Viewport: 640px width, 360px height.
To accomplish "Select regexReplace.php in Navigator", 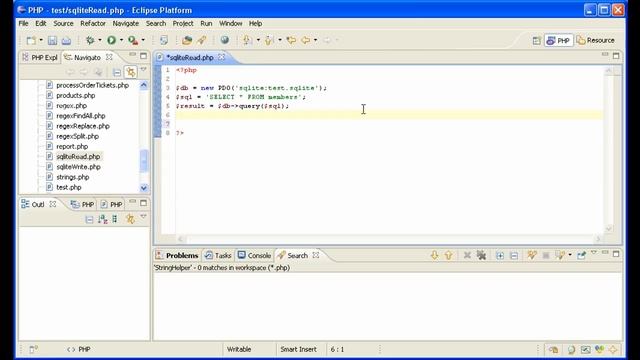I will click(83, 126).
